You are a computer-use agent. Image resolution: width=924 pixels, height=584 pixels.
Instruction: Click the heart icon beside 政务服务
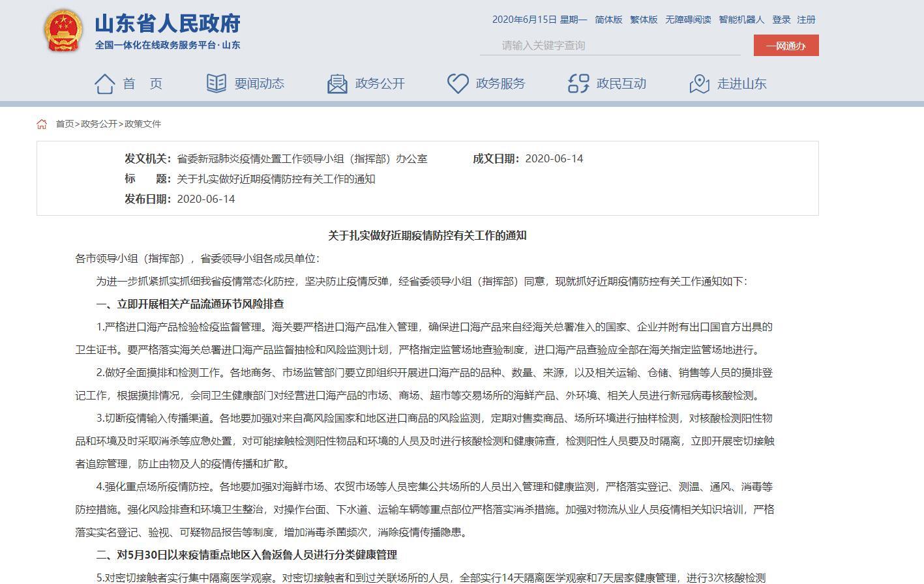(x=458, y=83)
